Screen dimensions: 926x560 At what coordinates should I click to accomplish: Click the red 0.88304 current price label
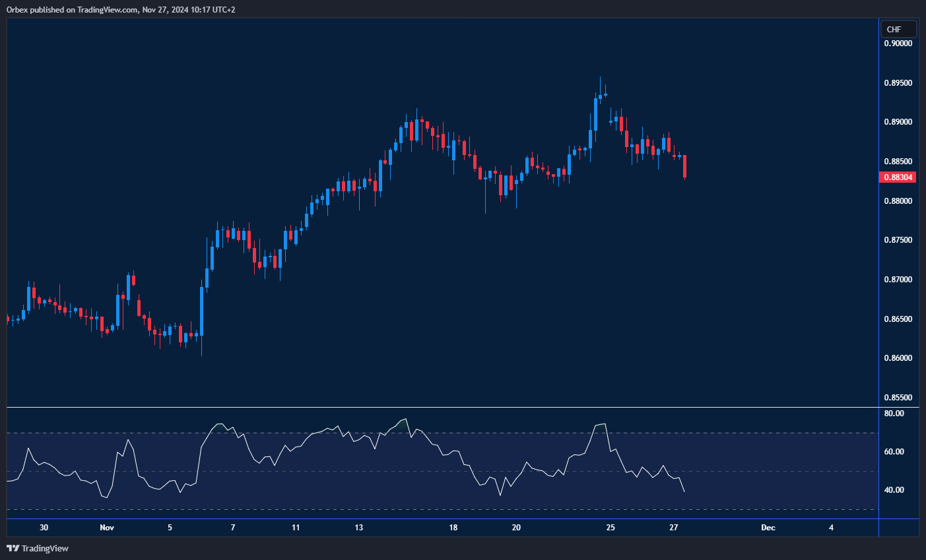(898, 177)
